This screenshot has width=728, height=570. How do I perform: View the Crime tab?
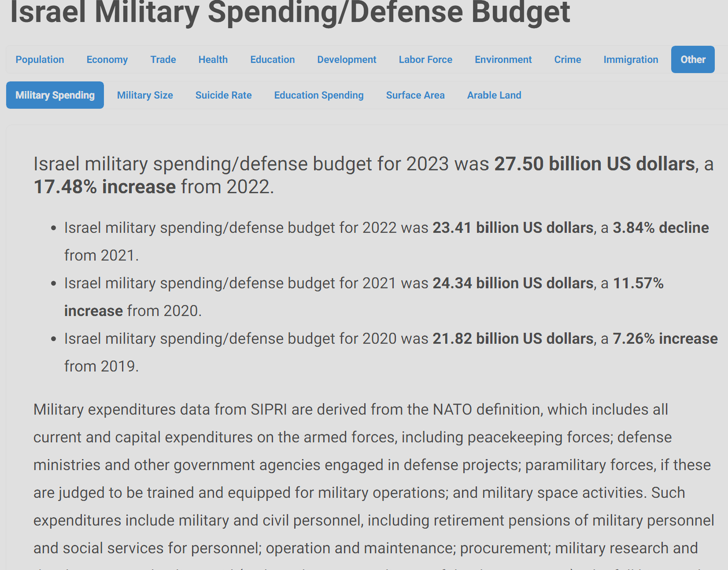click(567, 59)
